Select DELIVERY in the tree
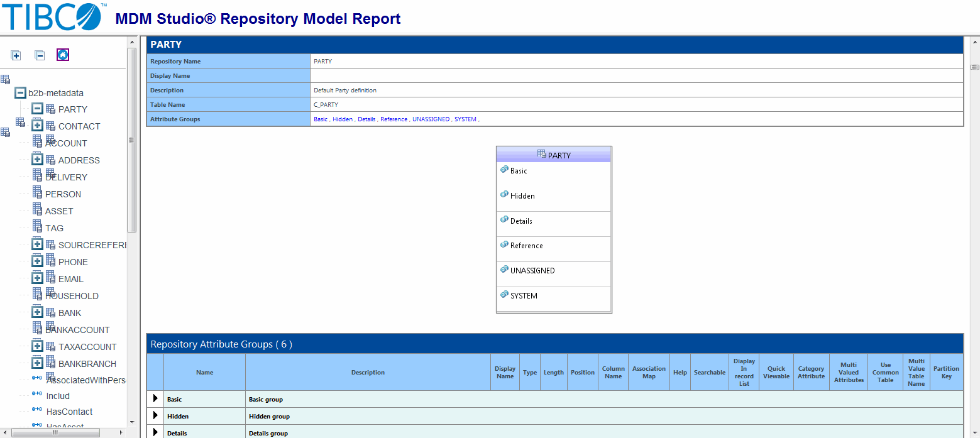This screenshot has width=980, height=438. 66,177
